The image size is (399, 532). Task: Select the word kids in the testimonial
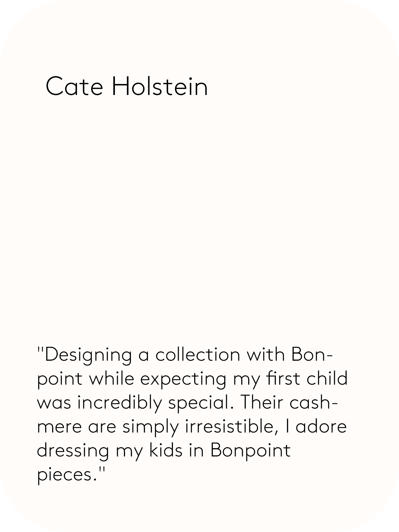click(x=166, y=450)
